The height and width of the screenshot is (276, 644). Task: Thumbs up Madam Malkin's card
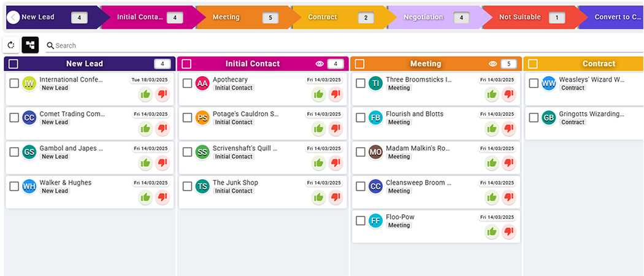pyautogui.click(x=492, y=164)
